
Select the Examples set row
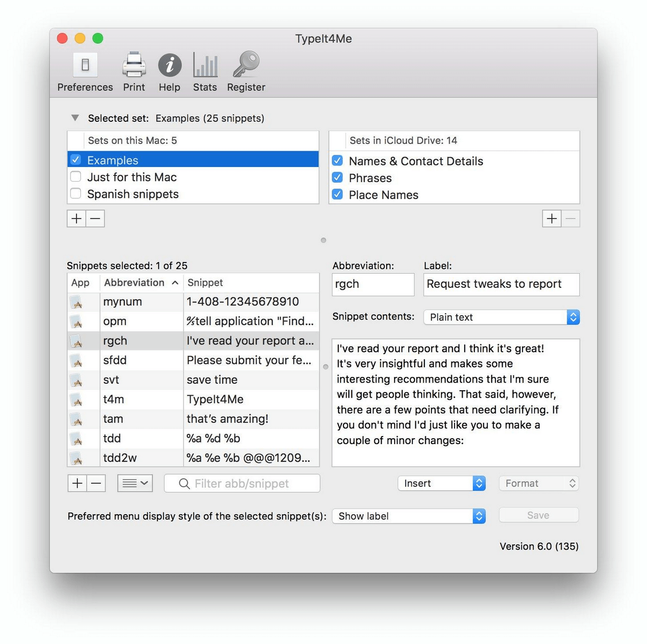pos(193,160)
